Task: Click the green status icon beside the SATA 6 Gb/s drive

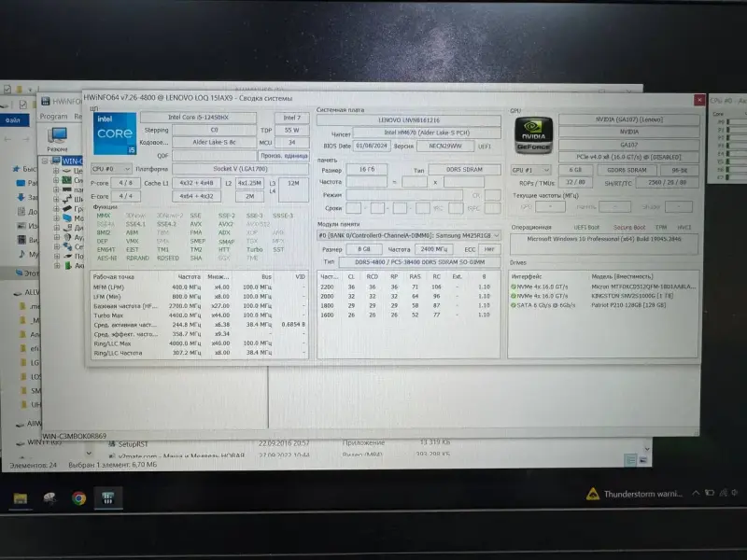Action: coord(514,305)
